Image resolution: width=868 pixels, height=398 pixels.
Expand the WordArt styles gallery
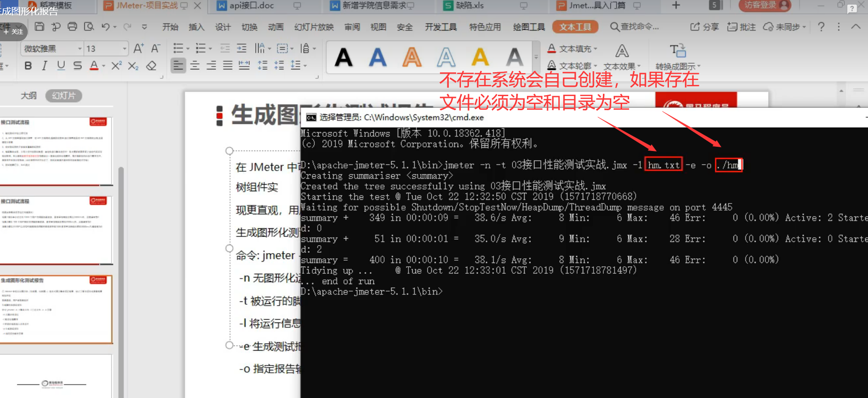(536, 57)
